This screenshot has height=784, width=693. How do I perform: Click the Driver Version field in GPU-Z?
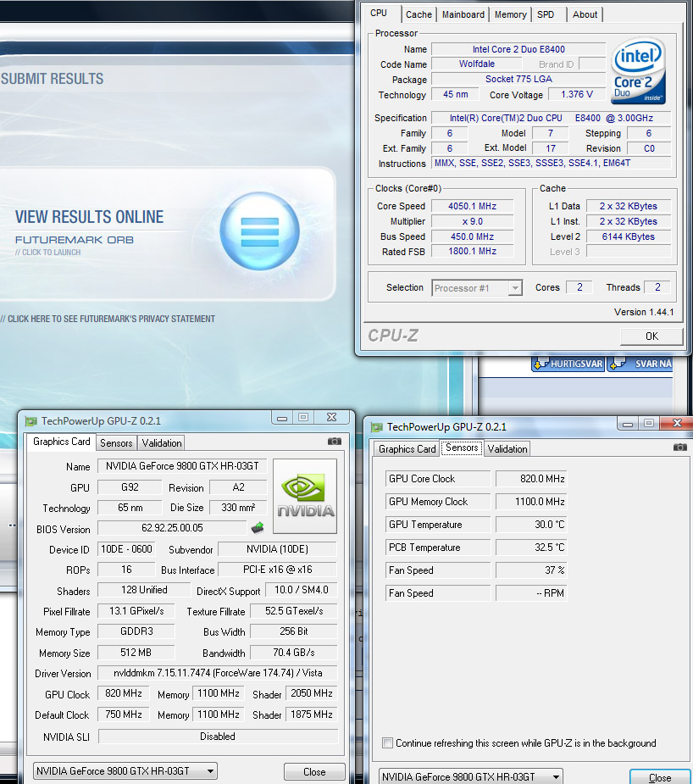[x=218, y=673]
